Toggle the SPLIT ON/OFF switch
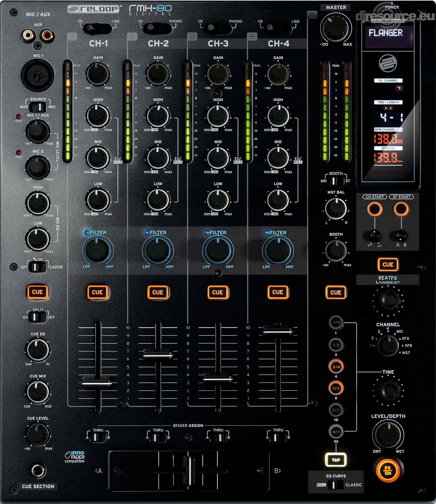 (x=37, y=317)
